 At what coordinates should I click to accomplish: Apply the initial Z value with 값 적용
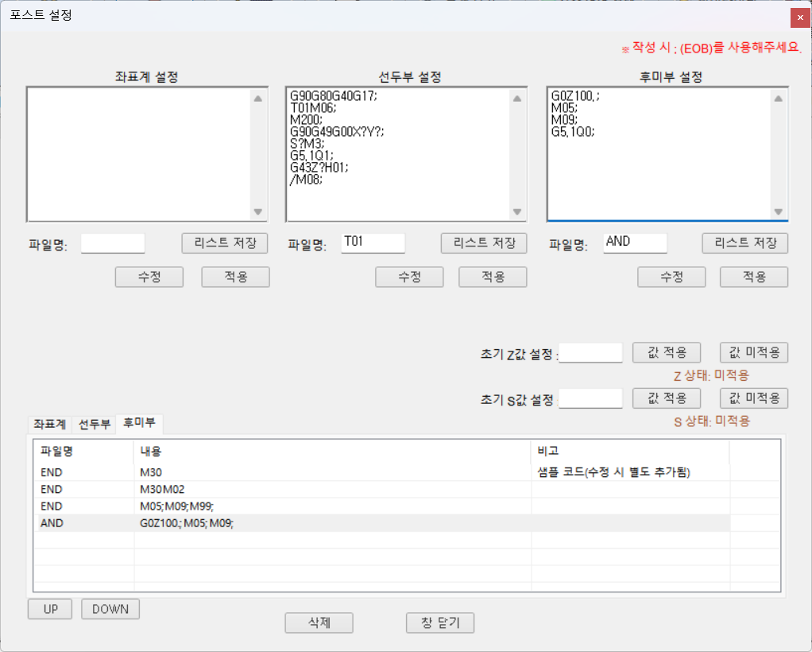(x=666, y=352)
